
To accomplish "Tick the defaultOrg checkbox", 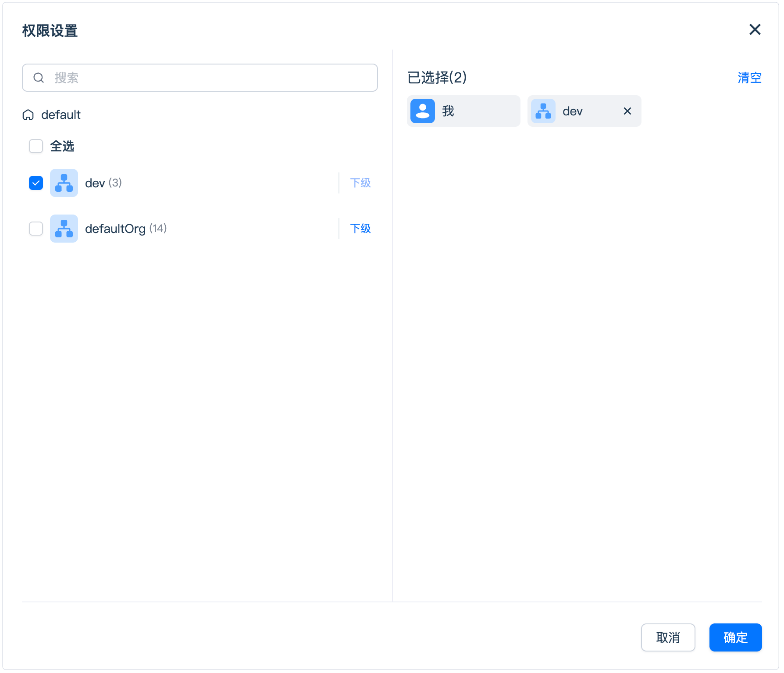I will pos(36,229).
